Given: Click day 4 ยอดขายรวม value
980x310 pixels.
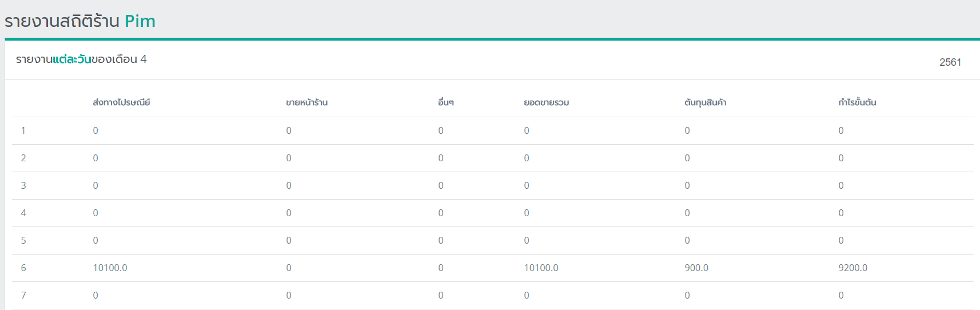Looking at the screenshot, I should (527, 213).
